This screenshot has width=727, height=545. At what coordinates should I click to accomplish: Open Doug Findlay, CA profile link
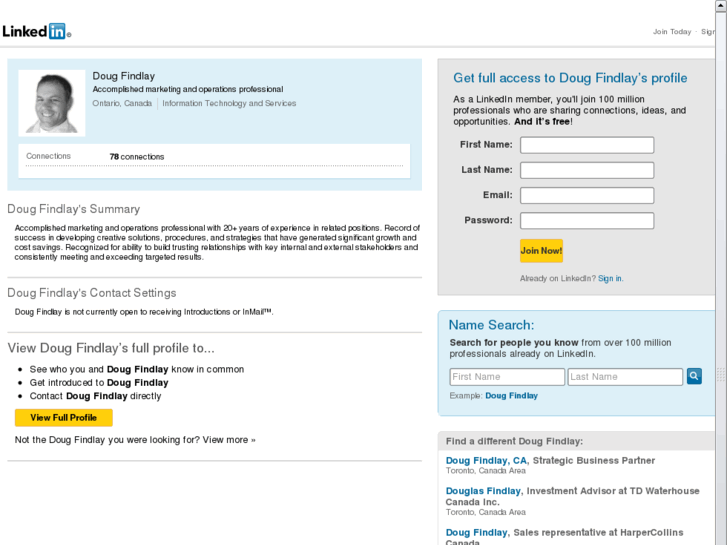pyautogui.click(x=486, y=461)
